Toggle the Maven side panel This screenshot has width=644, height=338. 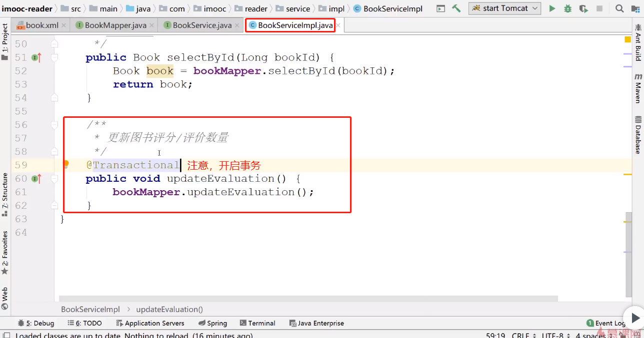638,88
